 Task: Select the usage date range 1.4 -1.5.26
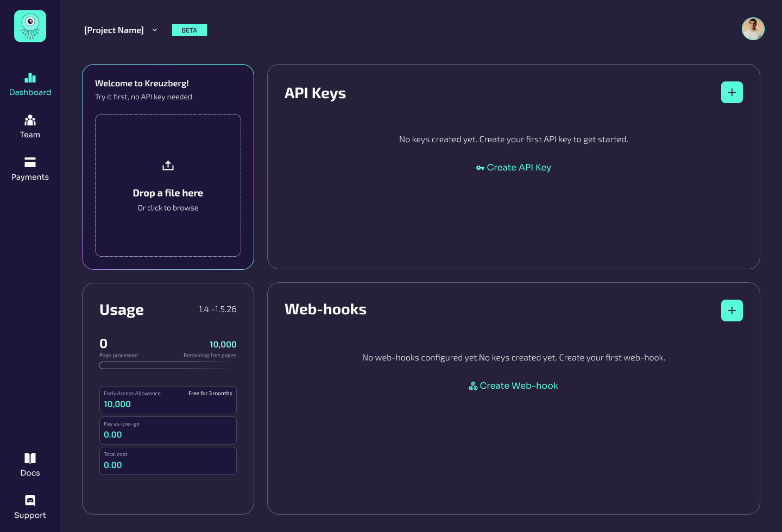tap(217, 309)
